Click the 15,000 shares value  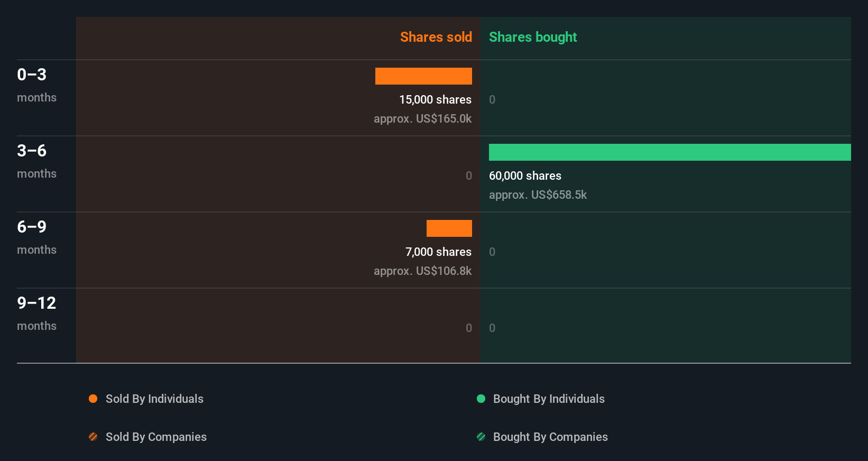[x=435, y=99]
